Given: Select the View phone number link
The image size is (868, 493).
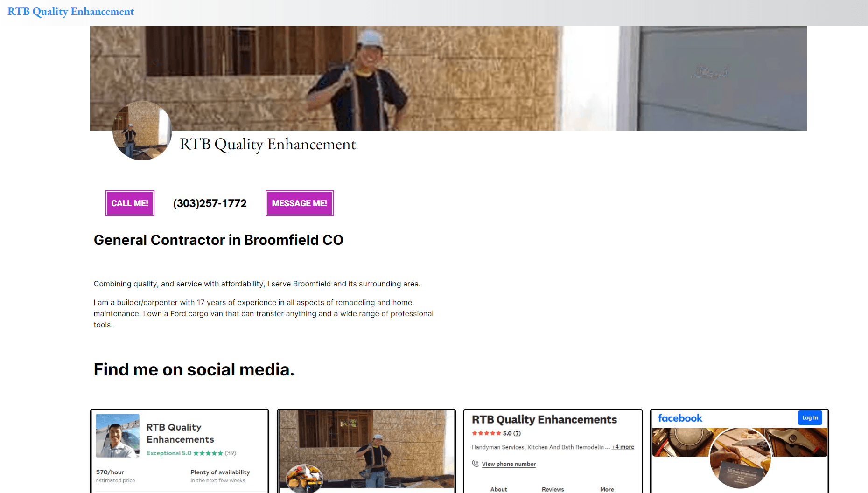Looking at the screenshot, I should click(x=509, y=464).
